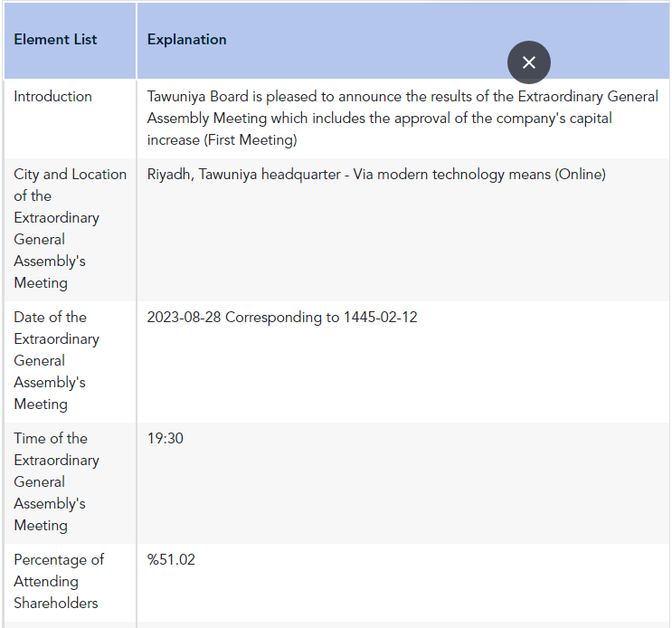Click the 2023-08-28 date value
This screenshot has height=628, width=672.
click(184, 318)
